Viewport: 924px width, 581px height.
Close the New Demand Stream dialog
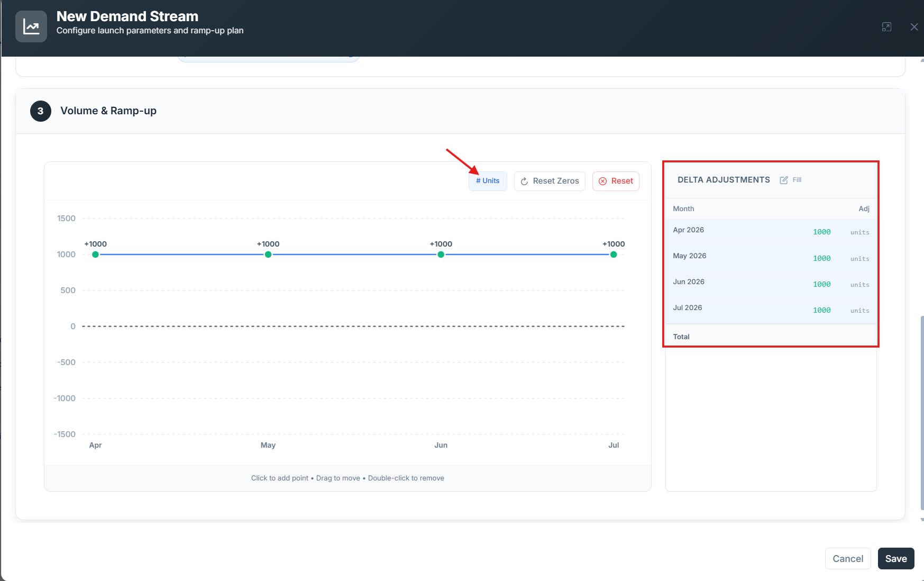click(914, 27)
